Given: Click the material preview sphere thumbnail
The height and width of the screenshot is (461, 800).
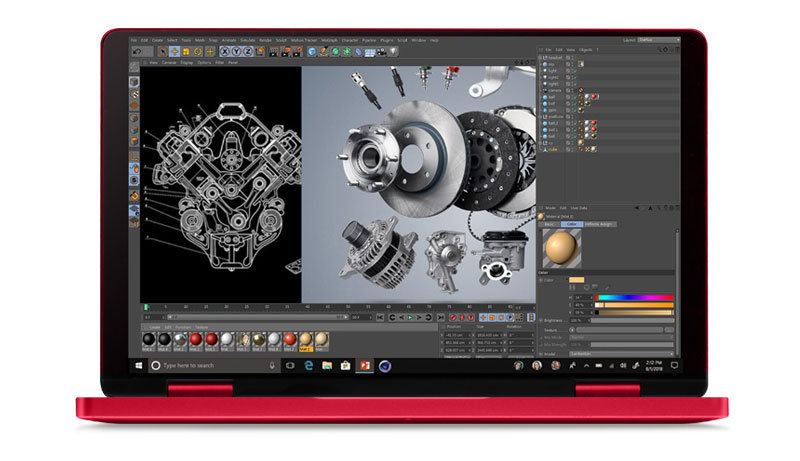Looking at the screenshot, I should pos(561,248).
